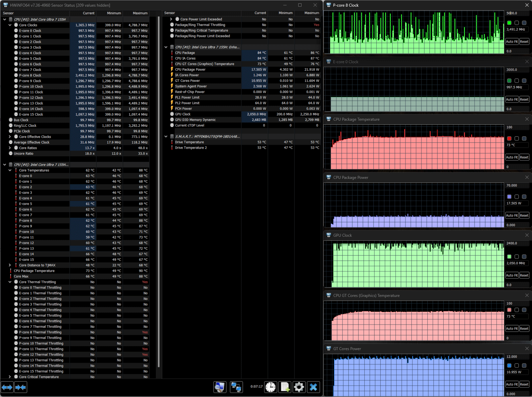Close the CPU Package Power graph window

tap(527, 177)
